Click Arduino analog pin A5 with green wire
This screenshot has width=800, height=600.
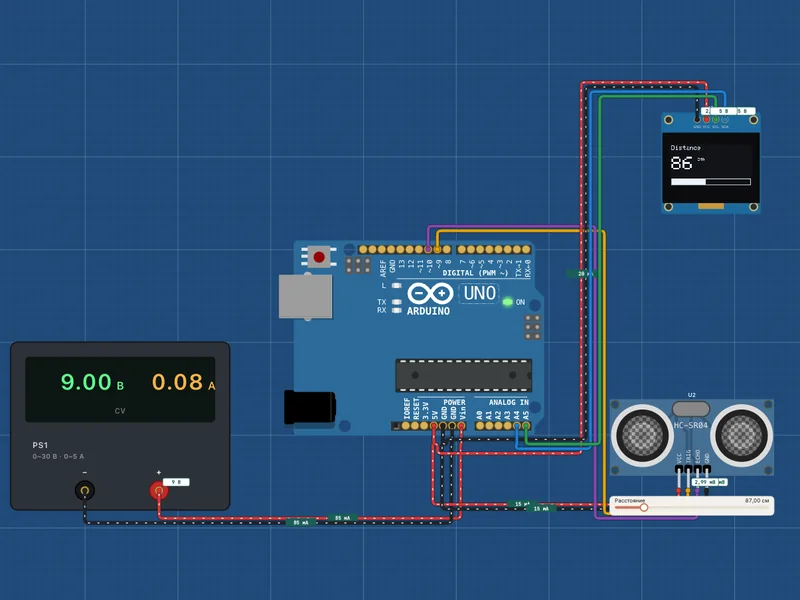tap(526, 426)
